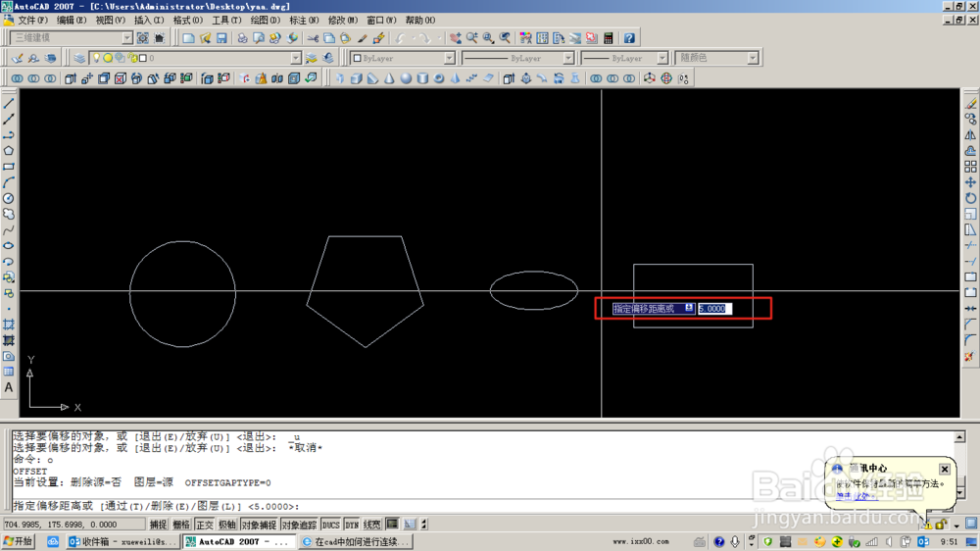Screen dimensions: 980x551
Task: Open dynamic input options arrow
Action: pos(689,308)
